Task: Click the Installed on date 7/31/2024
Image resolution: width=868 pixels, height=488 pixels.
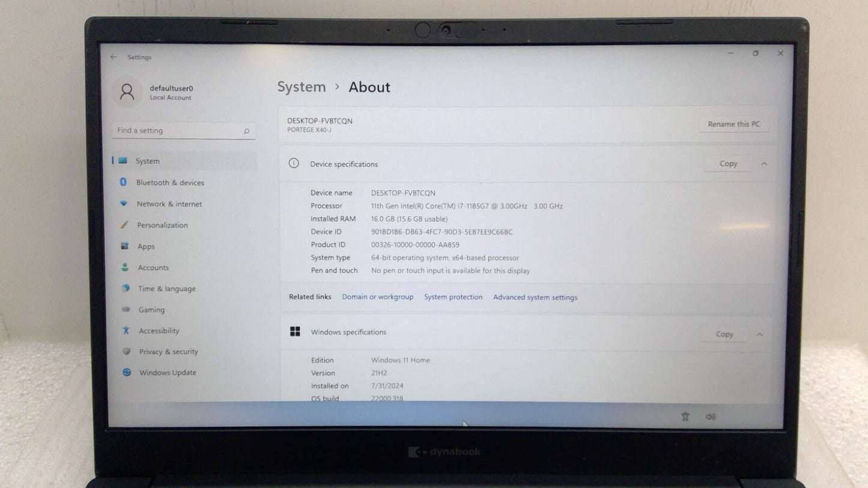Action: (387, 386)
